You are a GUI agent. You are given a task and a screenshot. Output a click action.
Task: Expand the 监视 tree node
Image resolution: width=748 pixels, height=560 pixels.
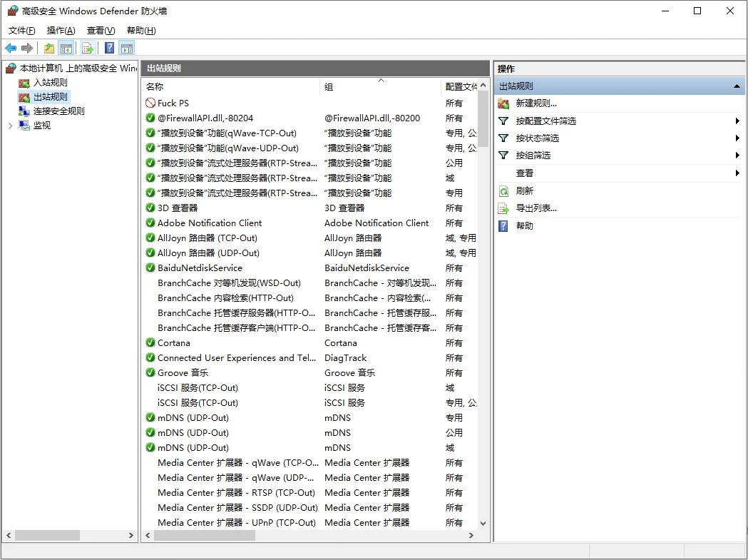point(10,126)
